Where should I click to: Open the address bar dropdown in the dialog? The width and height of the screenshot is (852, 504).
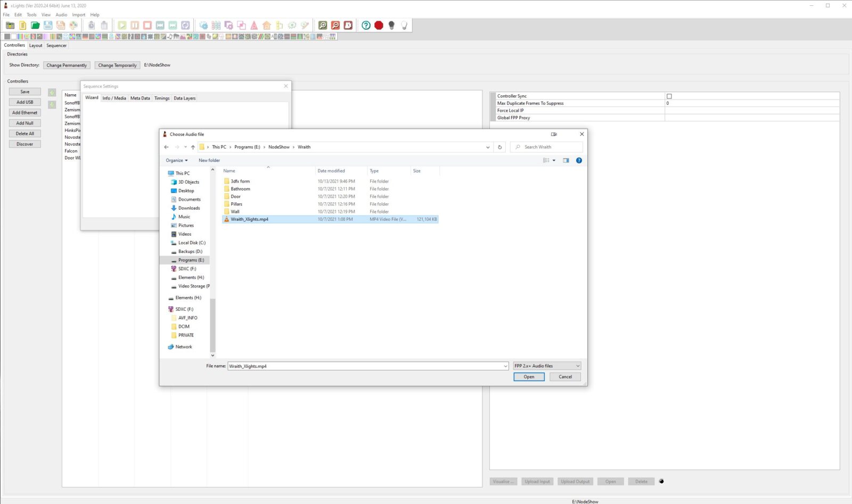(x=488, y=147)
